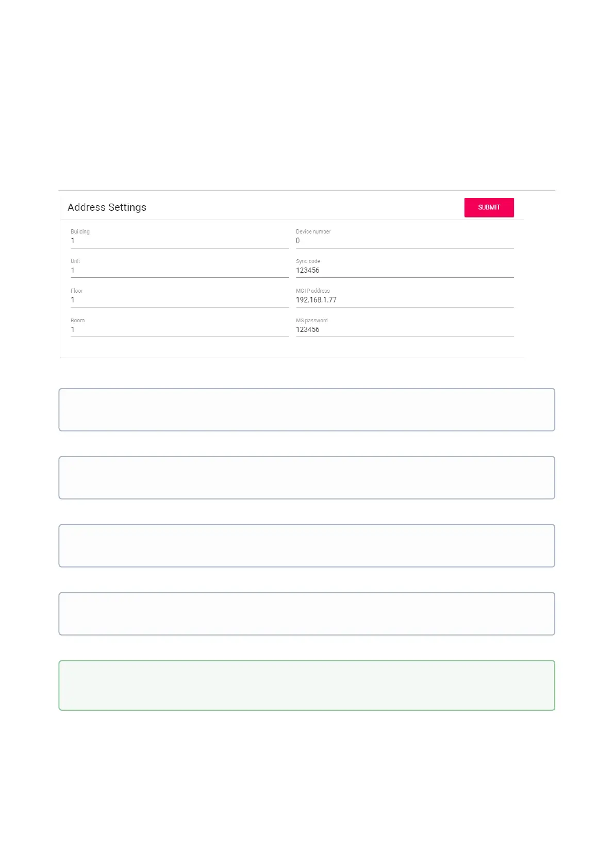Viewport: 614px width, 868px height.
Task: Click the Building input field
Action: (x=179, y=241)
